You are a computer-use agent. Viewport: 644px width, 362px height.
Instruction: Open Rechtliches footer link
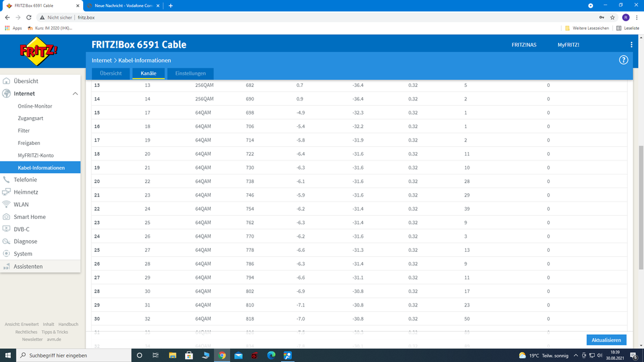click(26, 332)
